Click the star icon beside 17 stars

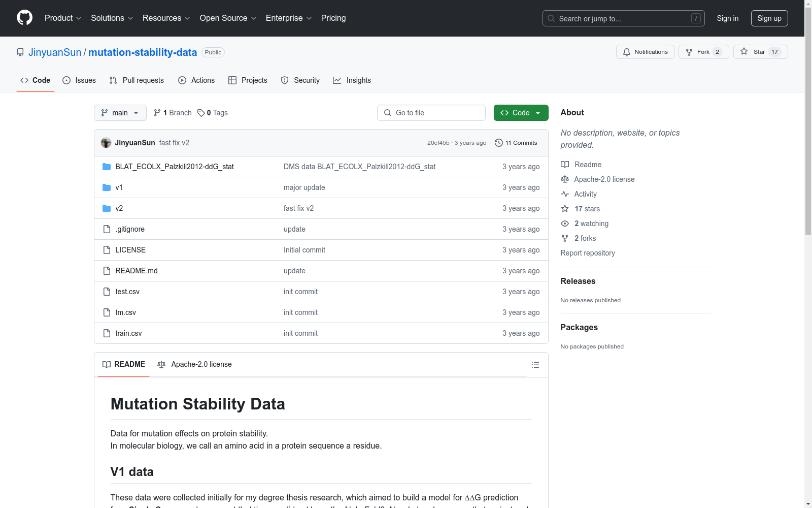pyautogui.click(x=565, y=209)
